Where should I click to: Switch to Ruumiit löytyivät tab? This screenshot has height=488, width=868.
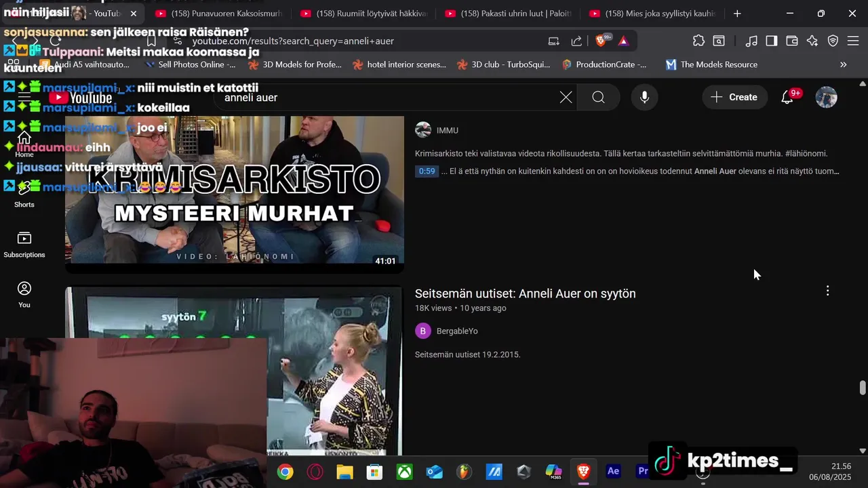pos(363,14)
